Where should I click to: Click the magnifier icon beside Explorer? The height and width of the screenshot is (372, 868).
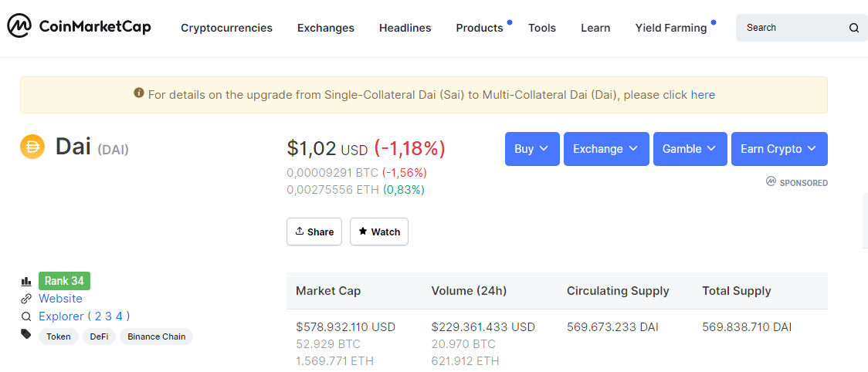[x=26, y=316]
